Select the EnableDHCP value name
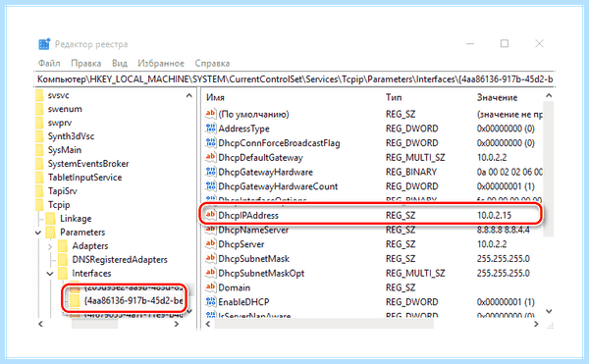Screen dimensions: 589x364 click(x=244, y=302)
